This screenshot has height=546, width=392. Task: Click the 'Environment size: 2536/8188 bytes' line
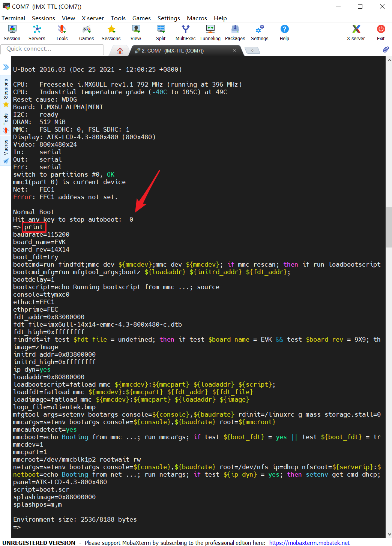[x=75, y=519]
